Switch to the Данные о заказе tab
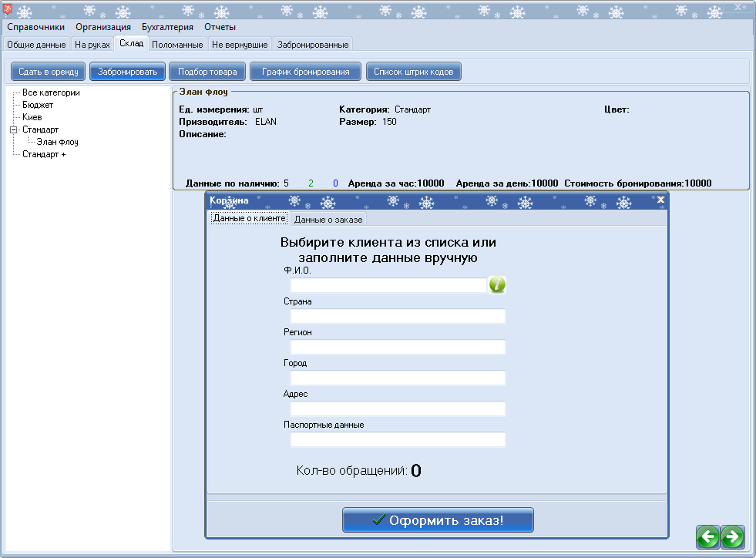Screen dimensions: 756x558 [x=328, y=220]
